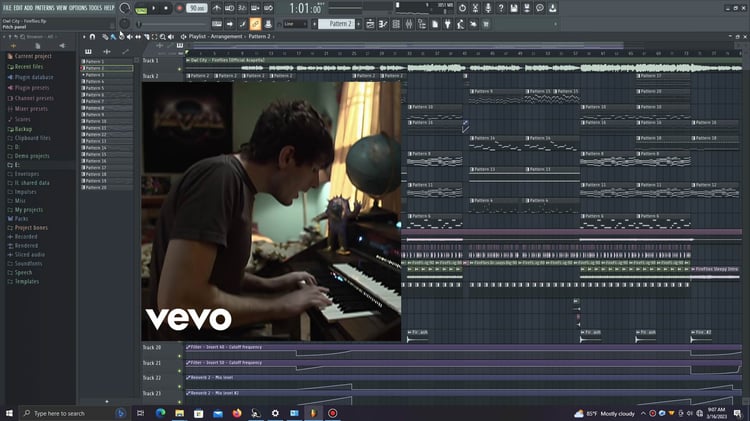This screenshot has width=750, height=421.
Task: Click the tempo display showing 90
Action: [x=196, y=8]
